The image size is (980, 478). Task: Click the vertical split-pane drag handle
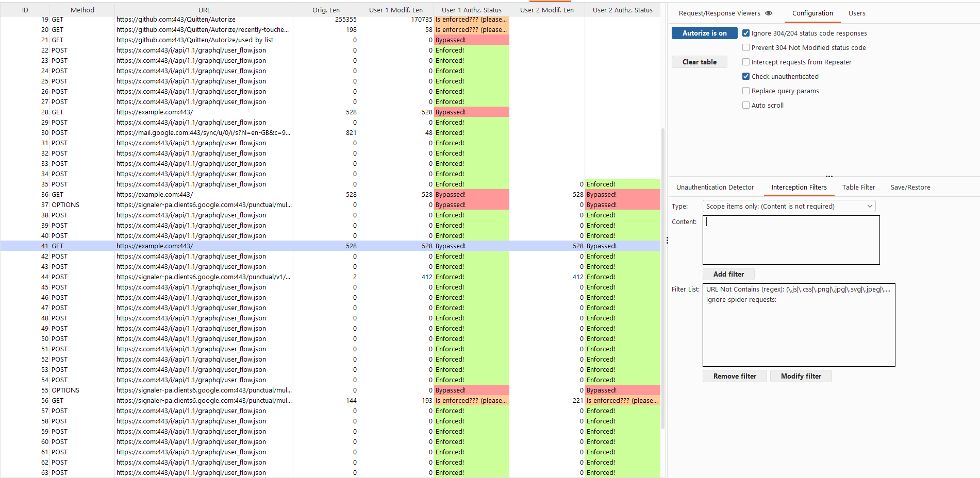coord(667,241)
